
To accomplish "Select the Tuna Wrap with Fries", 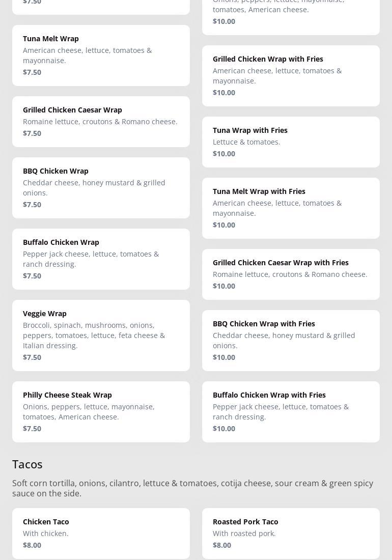I will (291, 142).
